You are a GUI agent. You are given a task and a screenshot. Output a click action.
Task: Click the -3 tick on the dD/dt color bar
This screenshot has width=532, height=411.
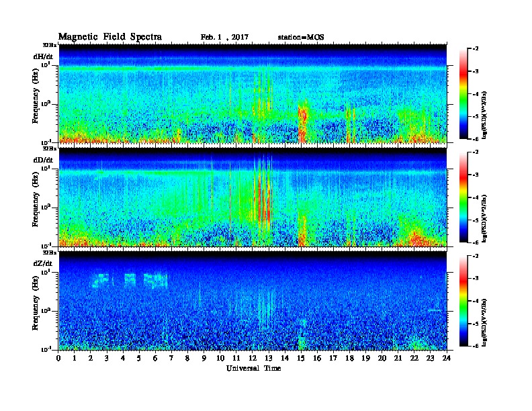476,175
